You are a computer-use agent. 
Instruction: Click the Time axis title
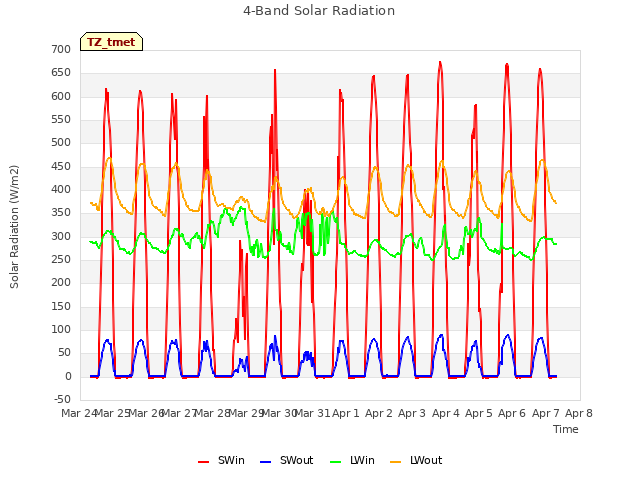click(566, 429)
